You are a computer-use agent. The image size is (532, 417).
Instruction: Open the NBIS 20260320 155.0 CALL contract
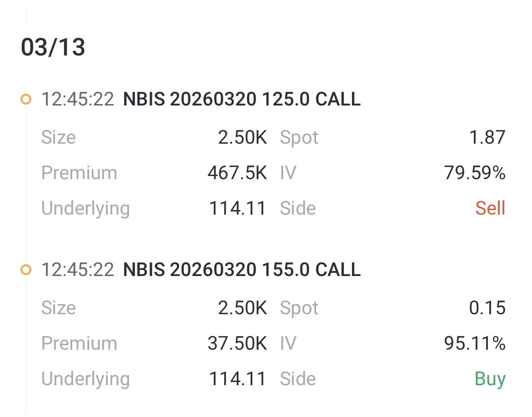[241, 270]
